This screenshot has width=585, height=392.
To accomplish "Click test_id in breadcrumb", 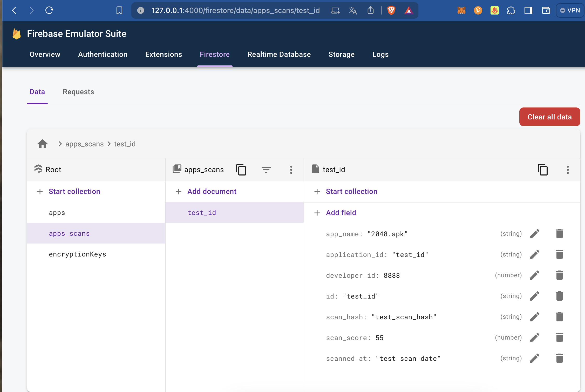I will tap(125, 144).
